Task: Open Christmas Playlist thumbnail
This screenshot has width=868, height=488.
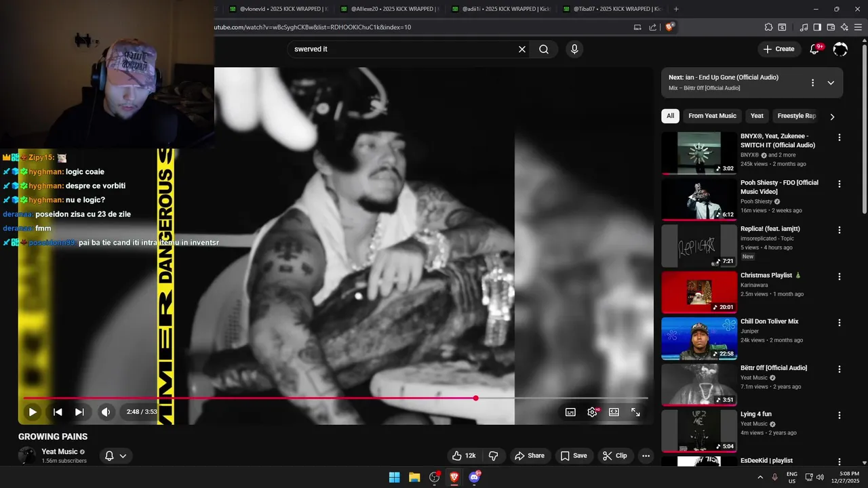Action: point(699,292)
